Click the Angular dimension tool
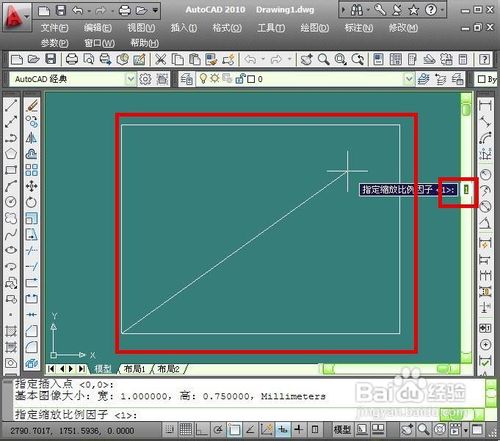 [485, 223]
